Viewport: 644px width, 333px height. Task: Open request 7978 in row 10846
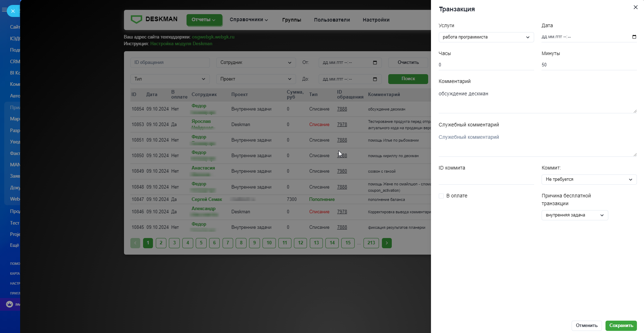[x=342, y=212]
